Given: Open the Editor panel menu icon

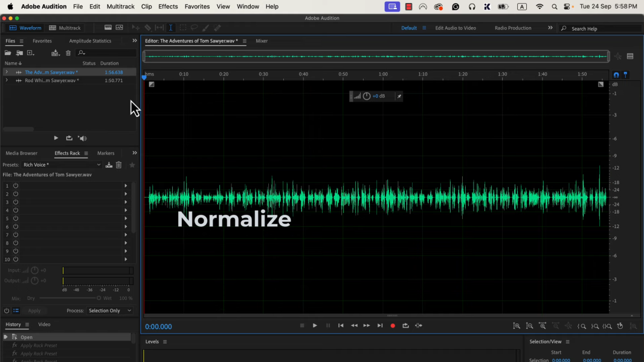Looking at the screenshot, I should click(x=245, y=41).
